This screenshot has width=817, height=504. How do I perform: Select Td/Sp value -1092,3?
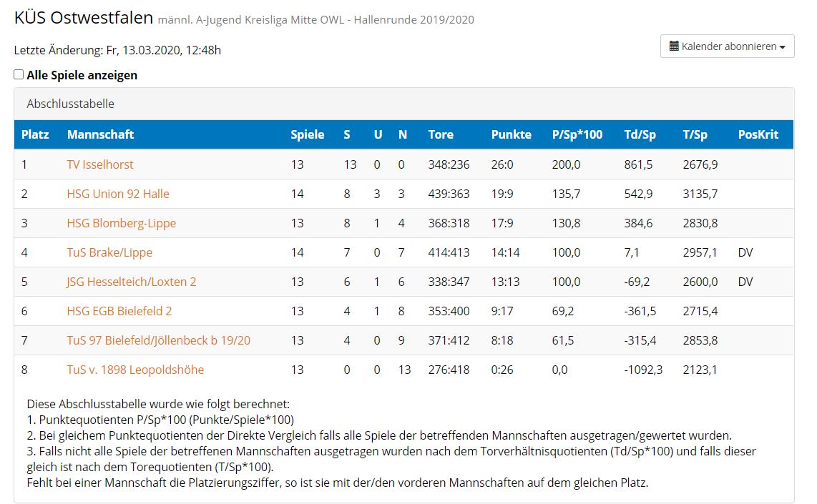[x=643, y=370]
